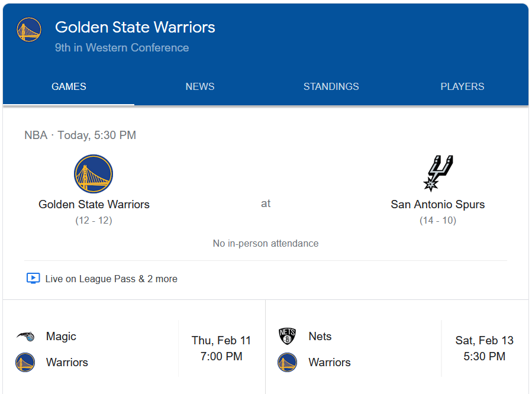Click the Orlando Magic team logo
This screenshot has width=532, height=394.
25,337
